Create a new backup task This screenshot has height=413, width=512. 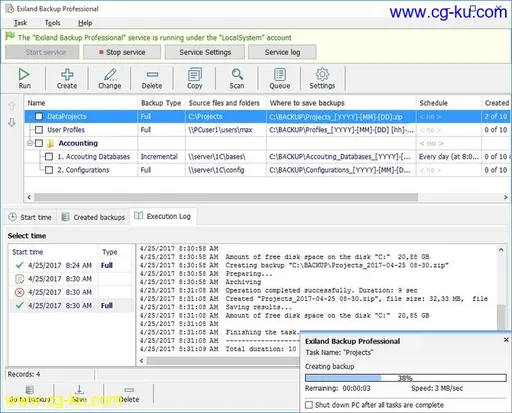(x=67, y=79)
